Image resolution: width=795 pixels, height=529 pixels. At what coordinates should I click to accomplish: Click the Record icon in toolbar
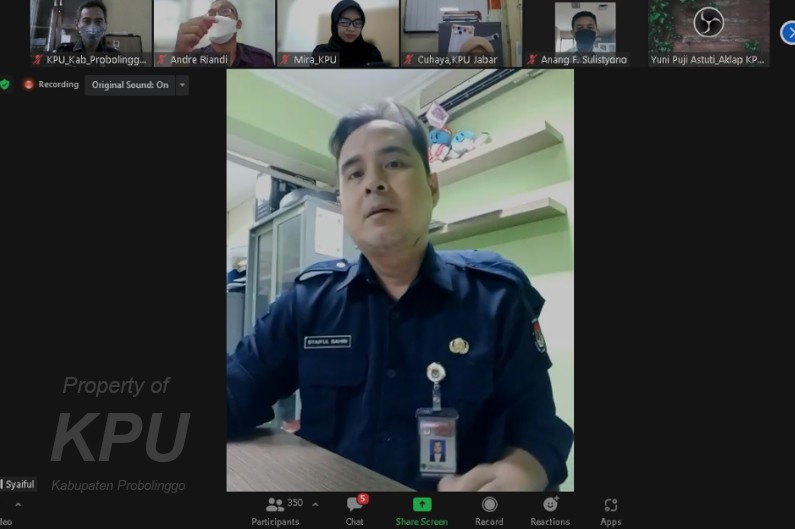coord(489,510)
